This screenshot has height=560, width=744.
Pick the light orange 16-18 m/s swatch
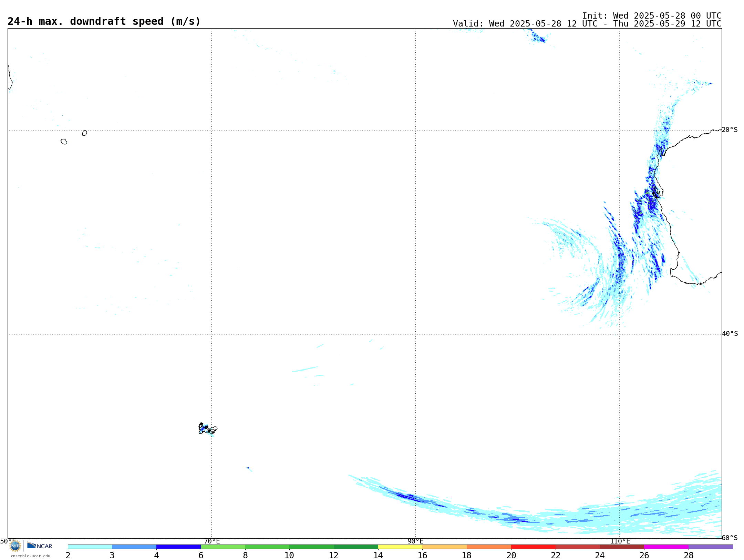pyautogui.click(x=445, y=547)
